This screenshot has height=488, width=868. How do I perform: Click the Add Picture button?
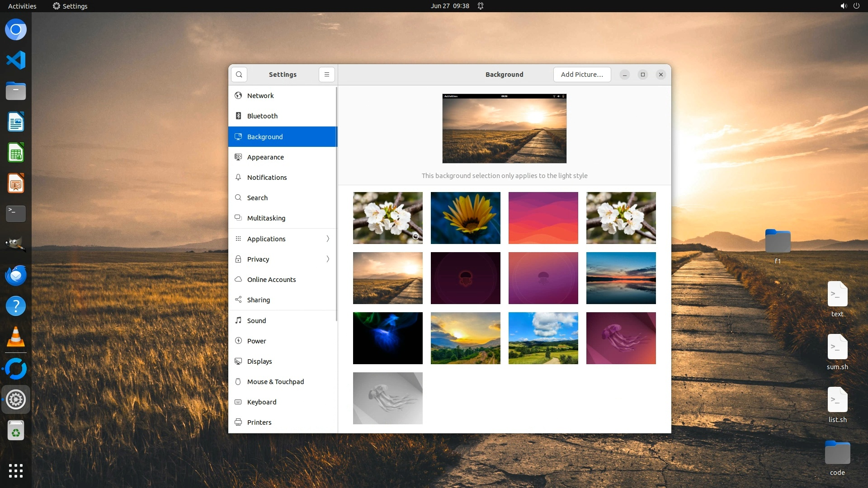pos(582,75)
